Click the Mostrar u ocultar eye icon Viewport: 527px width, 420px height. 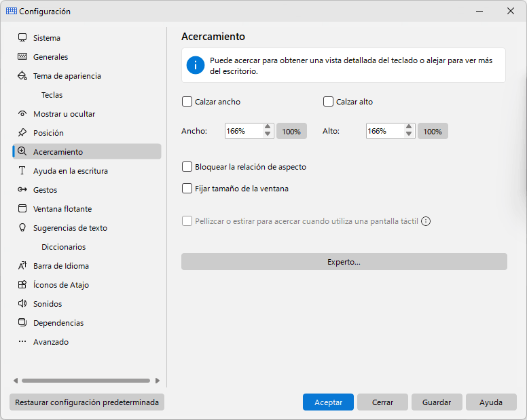click(22, 113)
